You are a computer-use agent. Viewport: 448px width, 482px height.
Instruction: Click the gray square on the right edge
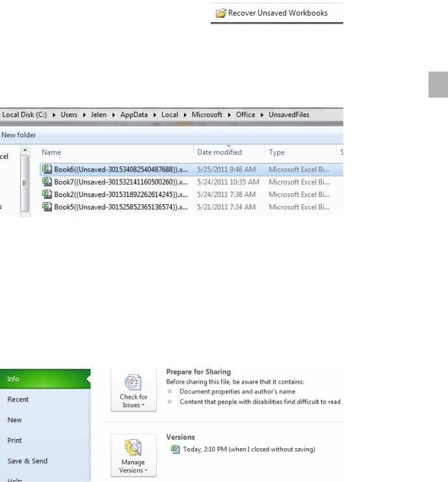438,85
